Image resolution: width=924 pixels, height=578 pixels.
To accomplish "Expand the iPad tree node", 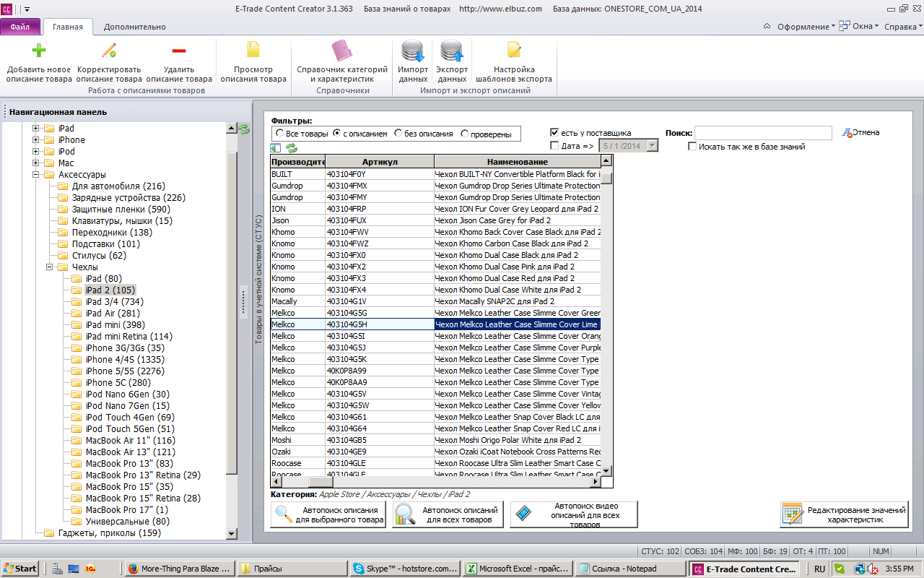I will click(36, 129).
